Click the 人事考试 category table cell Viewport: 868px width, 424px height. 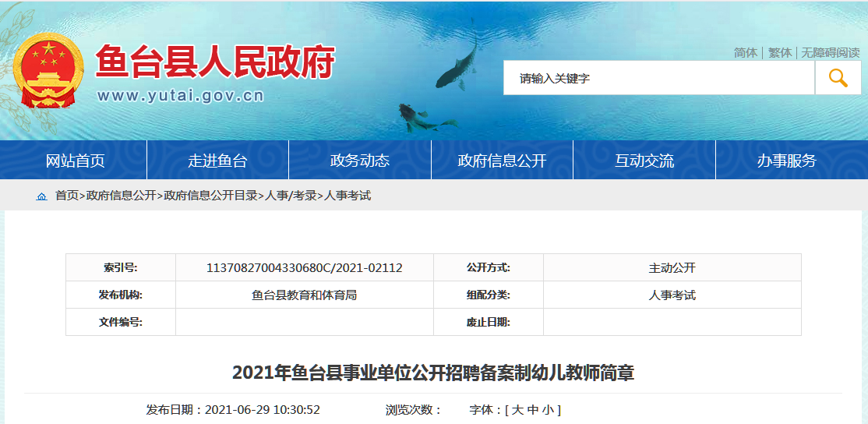click(x=672, y=295)
